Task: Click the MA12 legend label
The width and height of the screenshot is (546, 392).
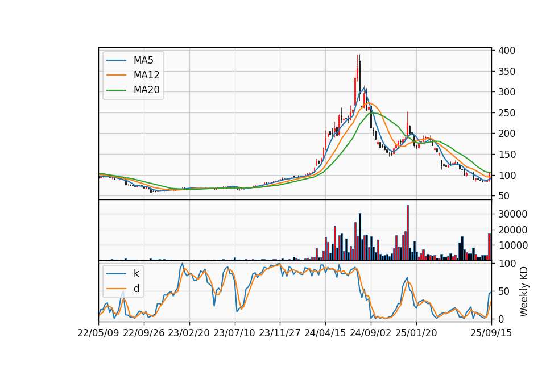Action: pos(146,75)
